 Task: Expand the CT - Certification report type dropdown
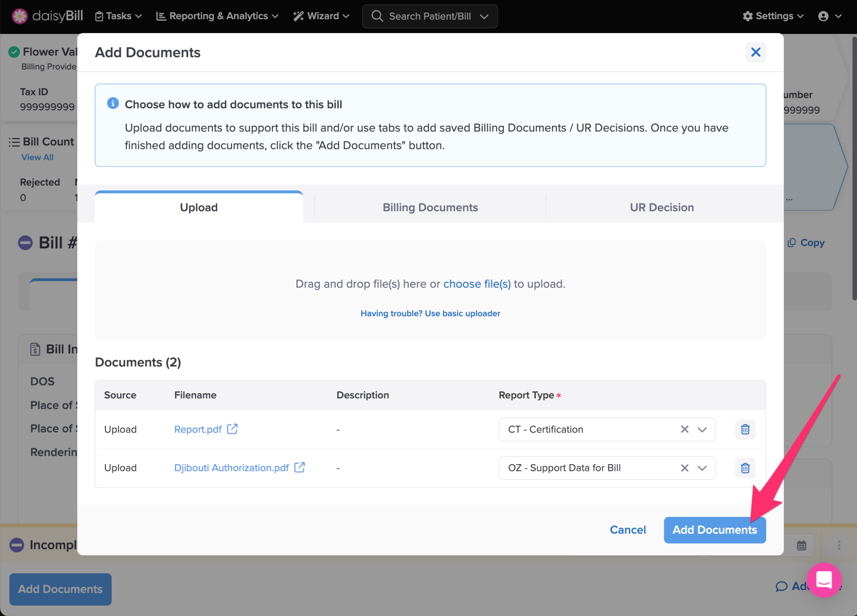[x=702, y=429]
